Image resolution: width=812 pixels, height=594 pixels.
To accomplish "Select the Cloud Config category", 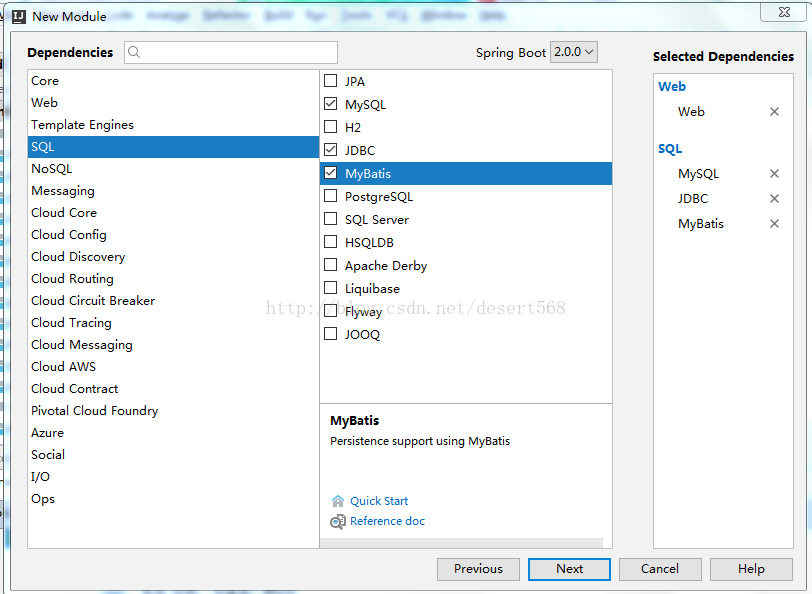I will click(x=69, y=235).
